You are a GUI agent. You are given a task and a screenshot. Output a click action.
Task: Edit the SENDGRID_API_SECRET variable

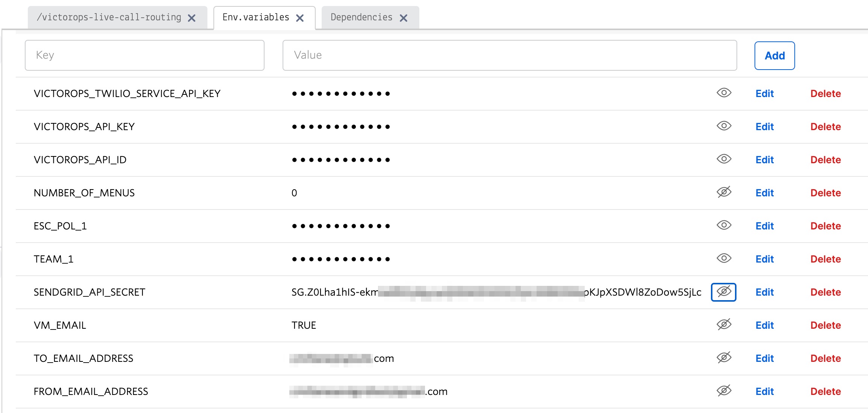(x=764, y=292)
